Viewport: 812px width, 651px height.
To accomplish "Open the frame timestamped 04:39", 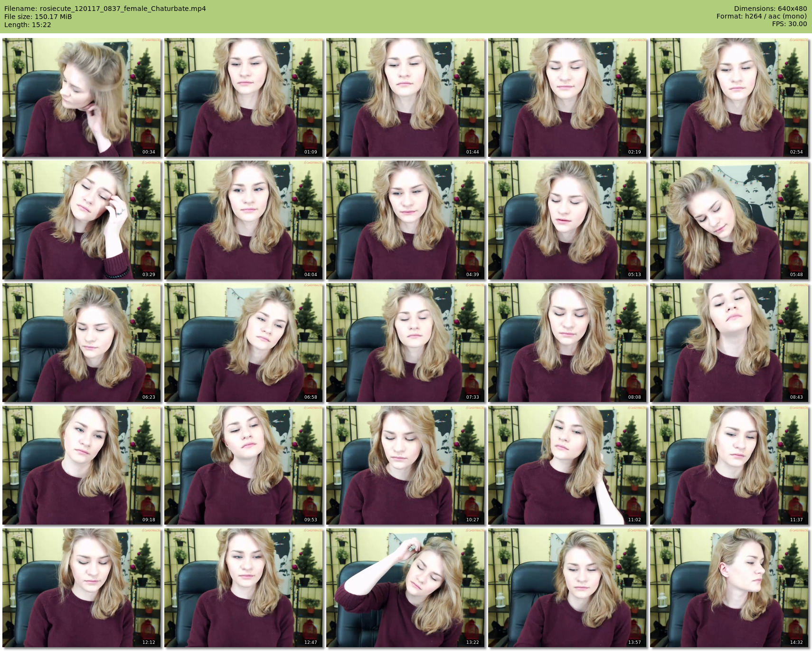I will 406,220.
